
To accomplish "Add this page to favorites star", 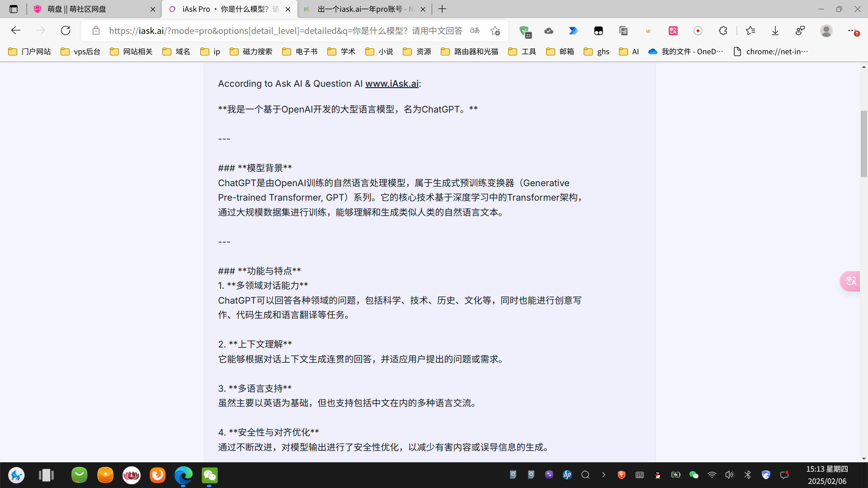I will pos(495,31).
